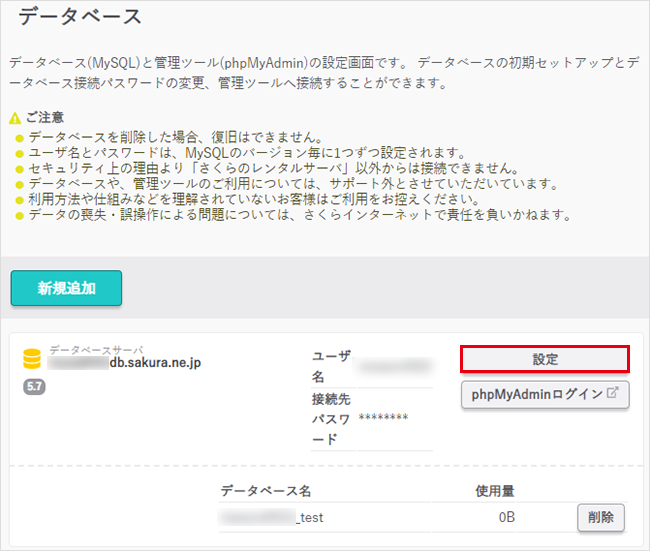Viewport: 650px width, 551px height.
Task: Launch phpMyAdminログイン
Action: [545, 394]
